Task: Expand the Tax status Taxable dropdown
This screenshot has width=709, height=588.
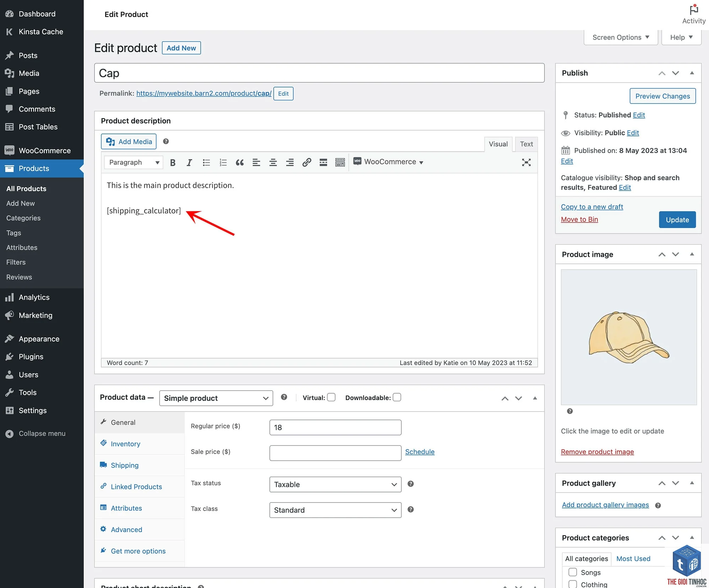Action: [335, 484]
